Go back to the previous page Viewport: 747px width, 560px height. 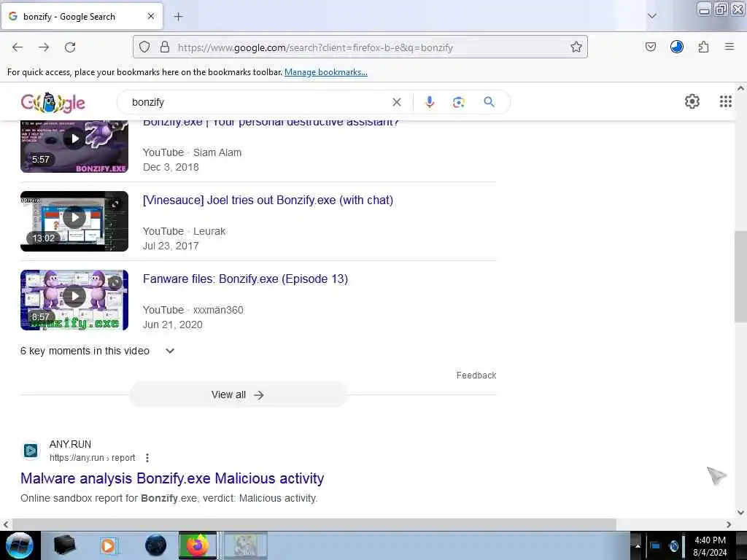[x=18, y=47]
